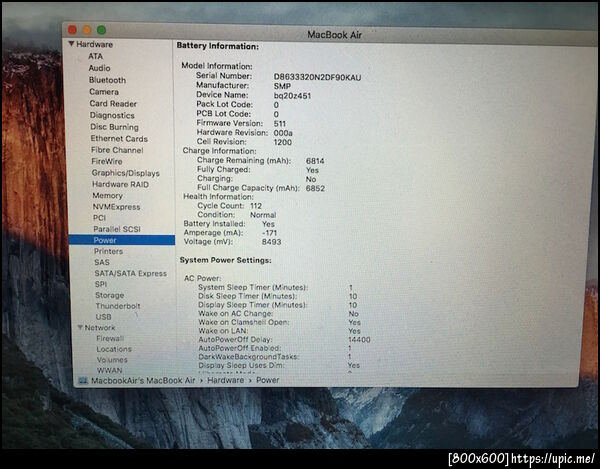Screen dimensions: 600x469
Task: Click the Wake on AC Change label
Action: coord(236,314)
